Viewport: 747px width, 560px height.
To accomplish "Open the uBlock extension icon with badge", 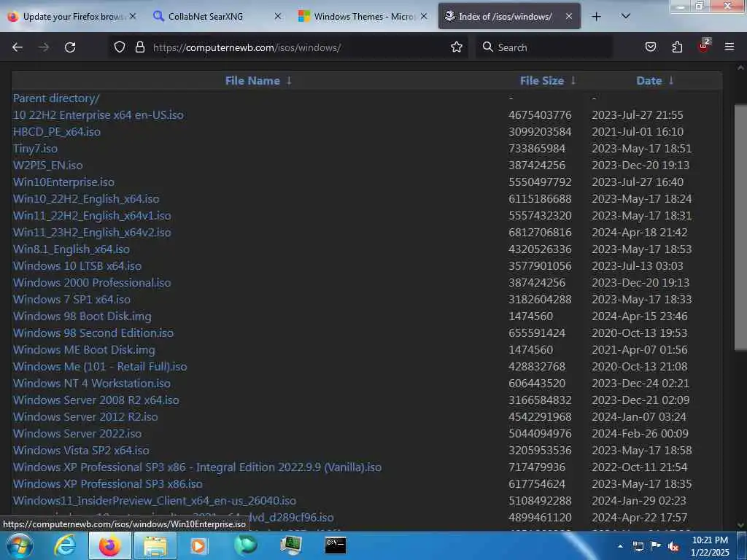I will [x=704, y=46].
